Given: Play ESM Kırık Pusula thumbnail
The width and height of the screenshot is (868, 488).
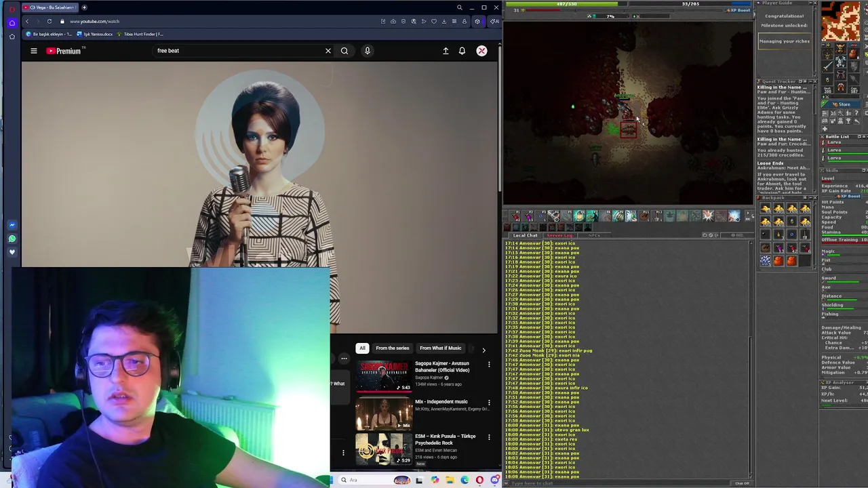Looking at the screenshot, I should tap(383, 449).
